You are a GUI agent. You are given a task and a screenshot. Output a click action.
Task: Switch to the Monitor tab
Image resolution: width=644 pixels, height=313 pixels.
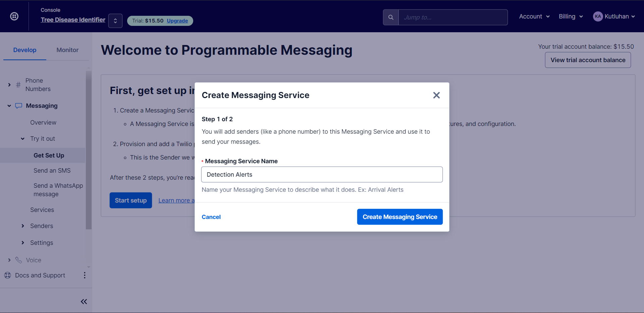click(67, 50)
